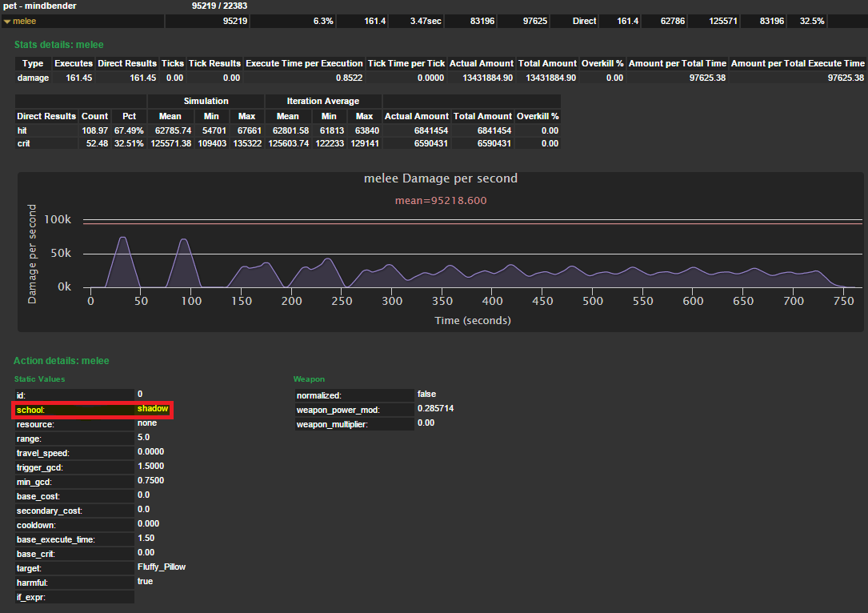Click the Execute Time per Execution header
The height and width of the screenshot is (613, 868).
coord(305,63)
